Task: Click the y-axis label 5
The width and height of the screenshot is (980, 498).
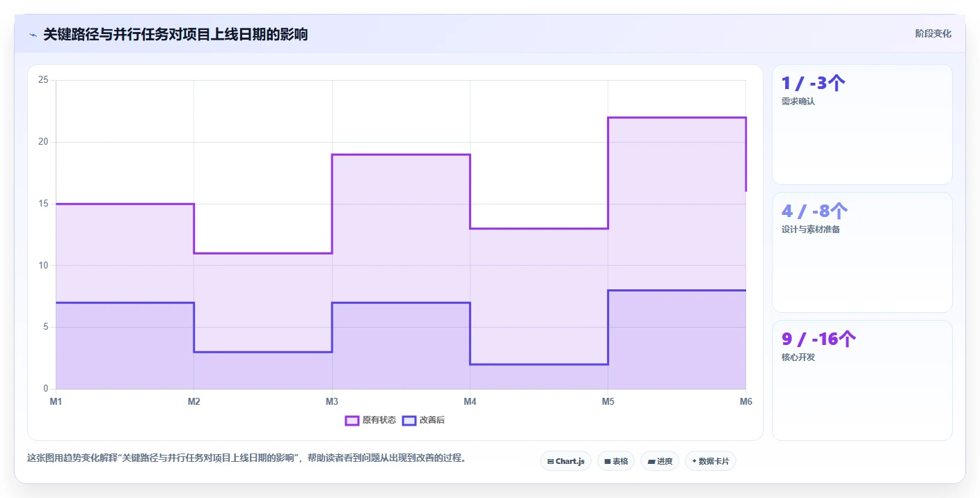Action: [45, 327]
